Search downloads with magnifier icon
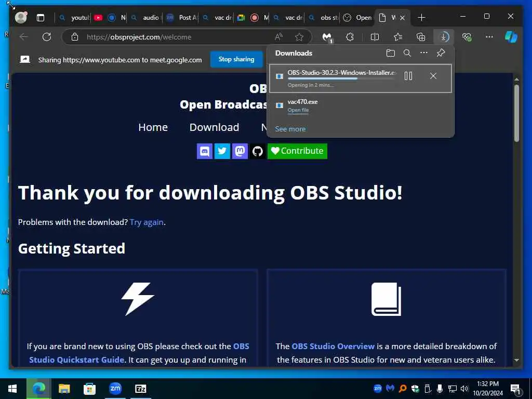The height and width of the screenshot is (399, 532). pyautogui.click(x=407, y=53)
